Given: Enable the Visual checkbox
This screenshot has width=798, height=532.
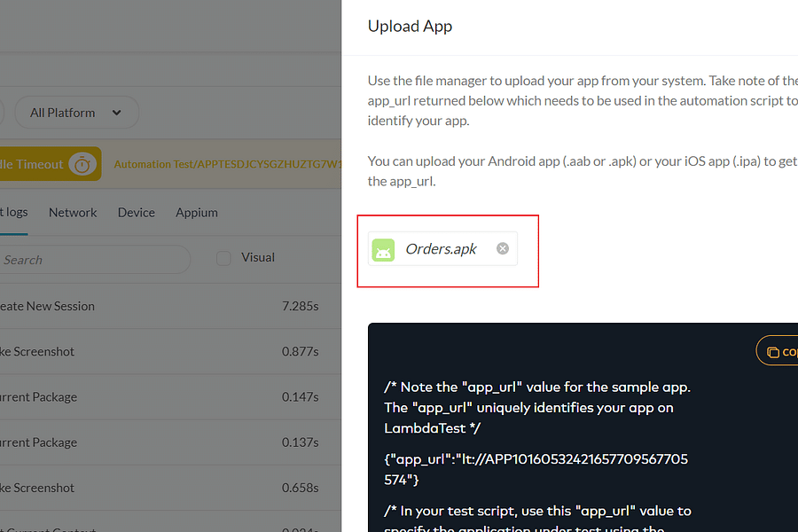Looking at the screenshot, I should point(224,257).
